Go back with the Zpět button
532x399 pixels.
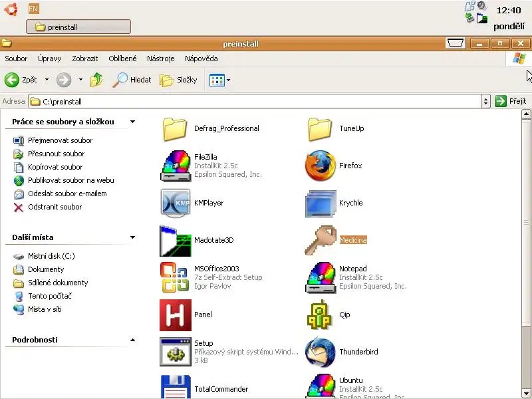[x=21, y=80]
